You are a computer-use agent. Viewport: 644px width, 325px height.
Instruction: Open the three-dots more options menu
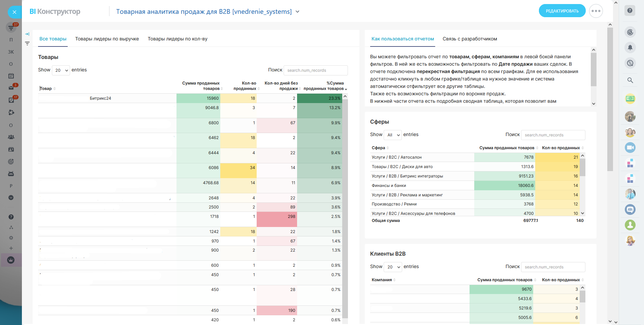(x=595, y=11)
